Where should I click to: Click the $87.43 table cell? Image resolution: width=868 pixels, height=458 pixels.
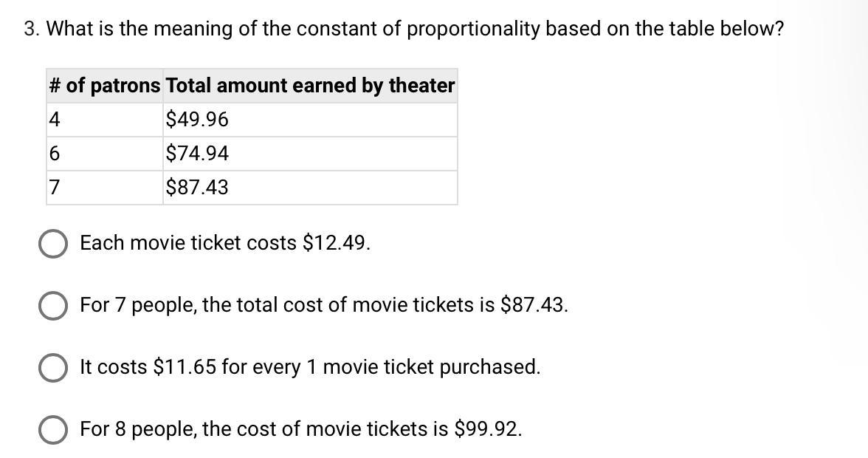310,188
